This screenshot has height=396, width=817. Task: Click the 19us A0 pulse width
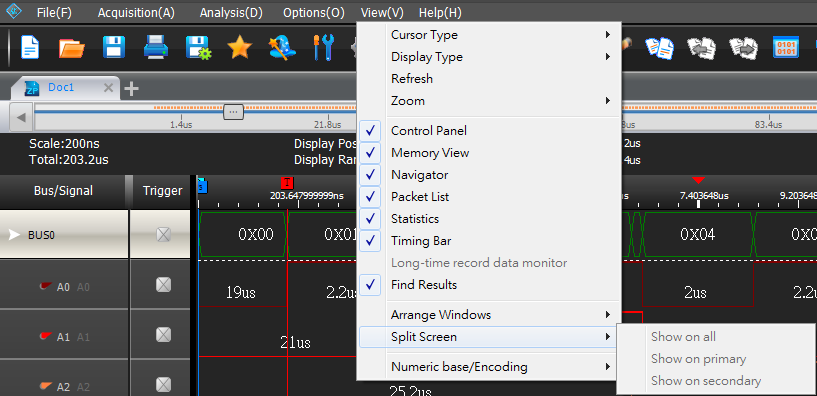pos(241,292)
